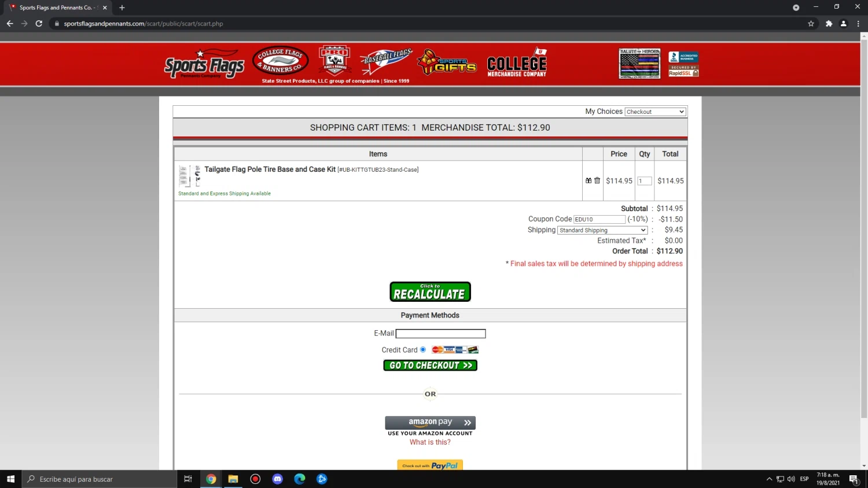This screenshot has width=868, height=488.
Task: Show hidden system tray icons chevron
Action: pyautogui.click(x=769, y=479)
